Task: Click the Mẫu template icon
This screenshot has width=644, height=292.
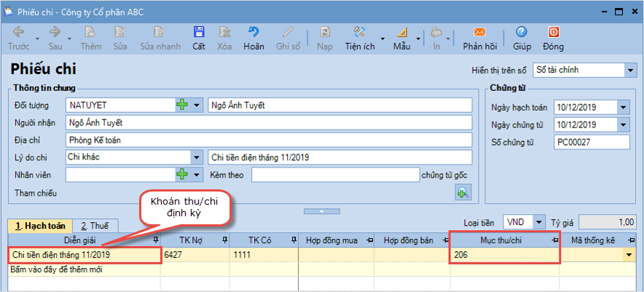Action: click(401, 33)
